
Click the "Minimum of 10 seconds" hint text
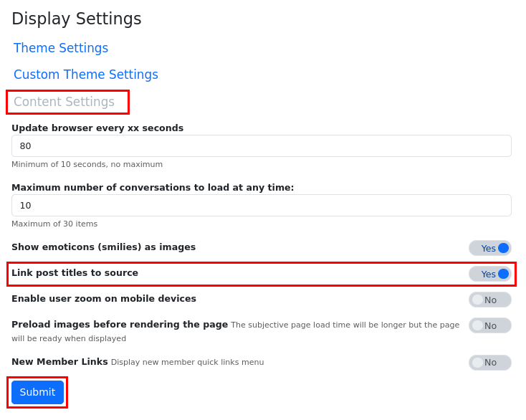pos(87,164)
